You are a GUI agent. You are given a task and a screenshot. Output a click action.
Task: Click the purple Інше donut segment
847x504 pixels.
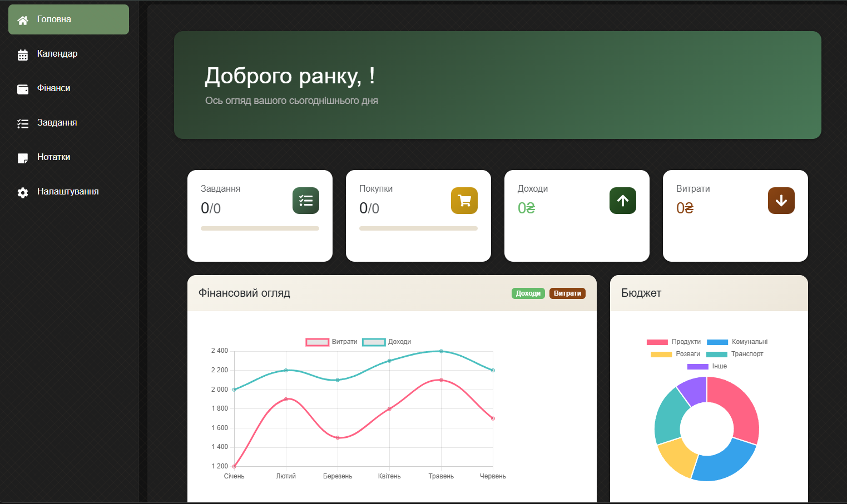[x=694, y=390]
